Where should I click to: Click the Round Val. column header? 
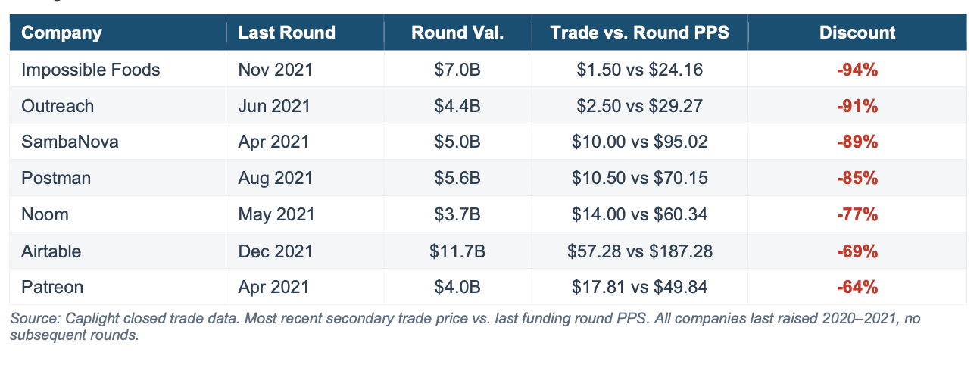(457, 33)
